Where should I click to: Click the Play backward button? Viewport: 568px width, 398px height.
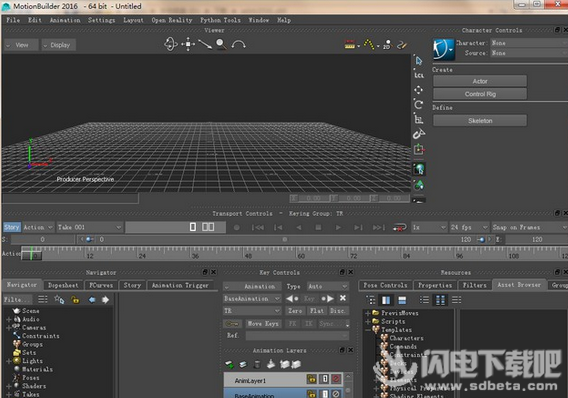(299, 227)
